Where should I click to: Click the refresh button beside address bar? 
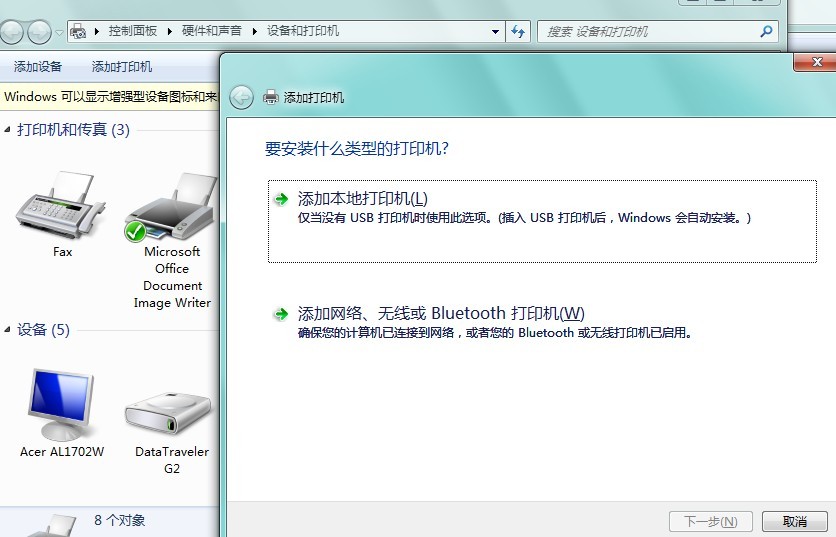(x=518, y=31)
